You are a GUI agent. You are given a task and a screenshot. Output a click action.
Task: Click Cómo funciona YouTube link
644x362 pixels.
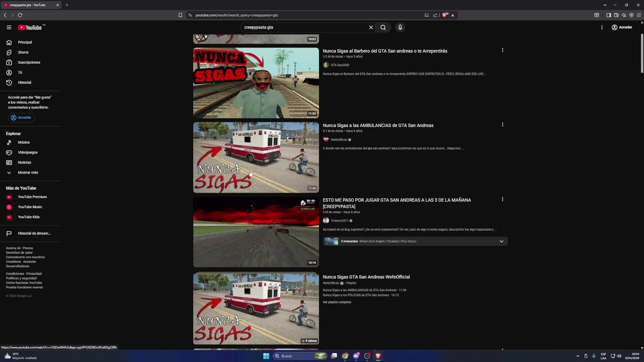pyautogui.click(x=24, y=283)
